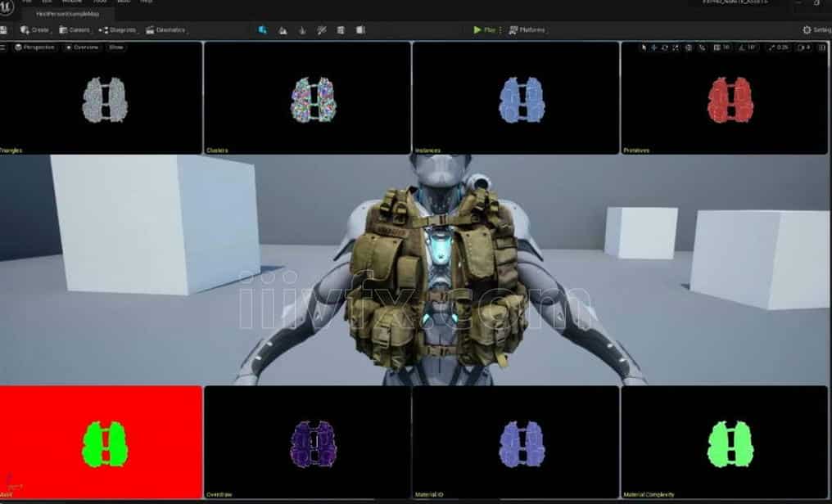
Task: Adjust camera speed setting icon
Action: coord(804,47)
